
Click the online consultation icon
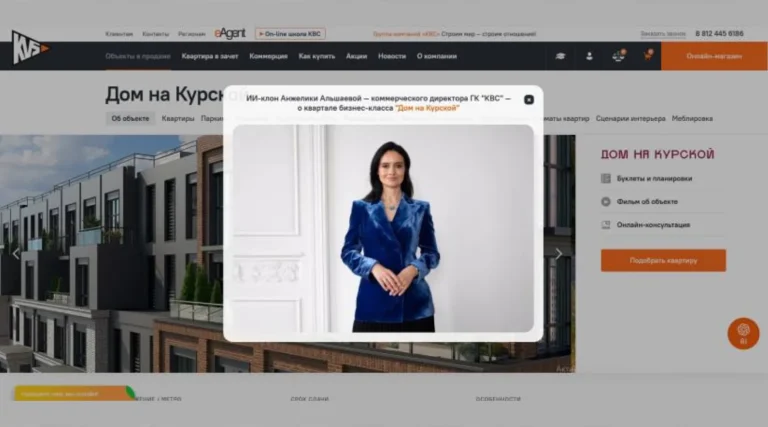click(606, 225)
